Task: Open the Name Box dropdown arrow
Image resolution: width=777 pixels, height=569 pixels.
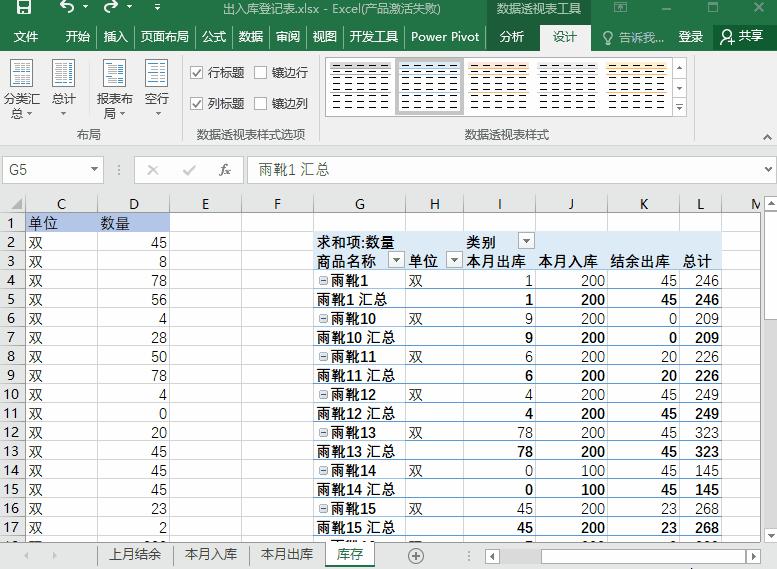Action: click(94, 170)
